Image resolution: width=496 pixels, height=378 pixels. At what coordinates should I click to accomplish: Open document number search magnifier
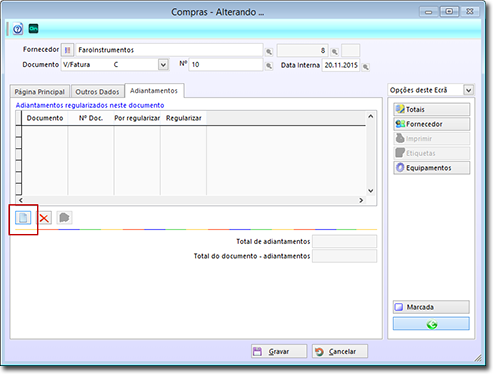tap(269, 66)
